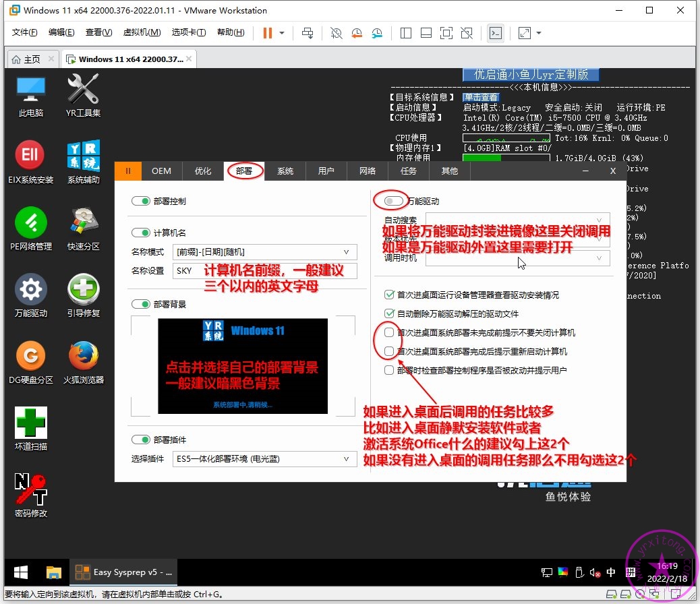Open the VMware 文件(F) menu
700x604 pixels.
click(24, 32)
